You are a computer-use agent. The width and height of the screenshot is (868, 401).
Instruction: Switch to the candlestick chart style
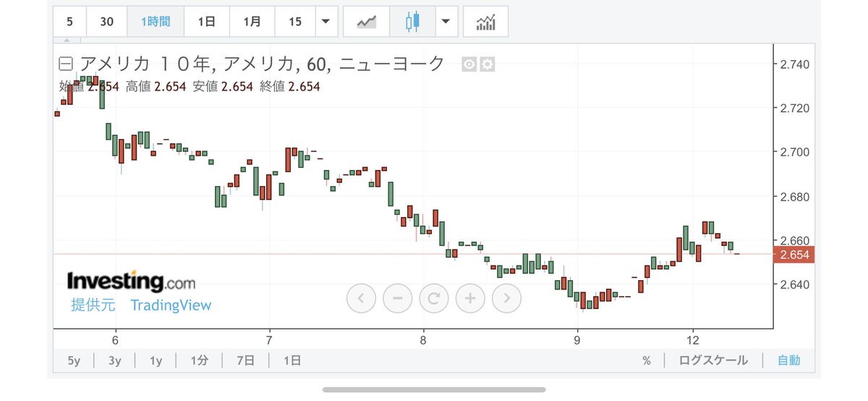[x=413, y=22]
